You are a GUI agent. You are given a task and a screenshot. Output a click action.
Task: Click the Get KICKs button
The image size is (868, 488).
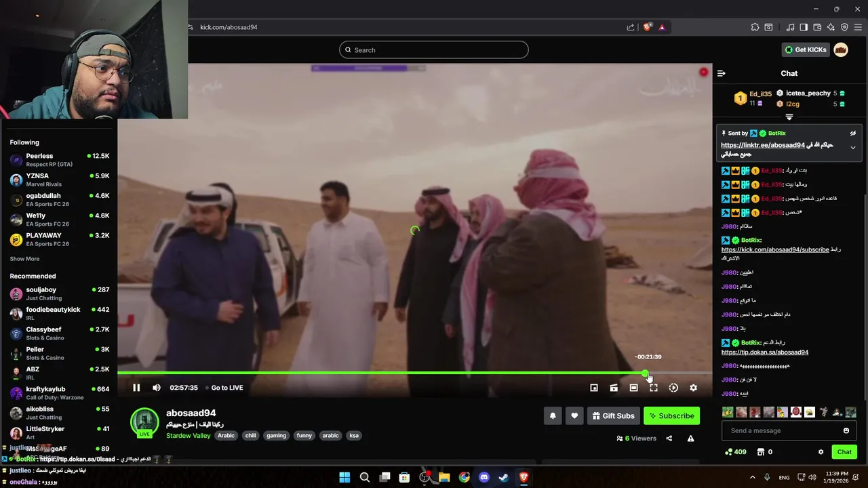click(x=806, y=49)
